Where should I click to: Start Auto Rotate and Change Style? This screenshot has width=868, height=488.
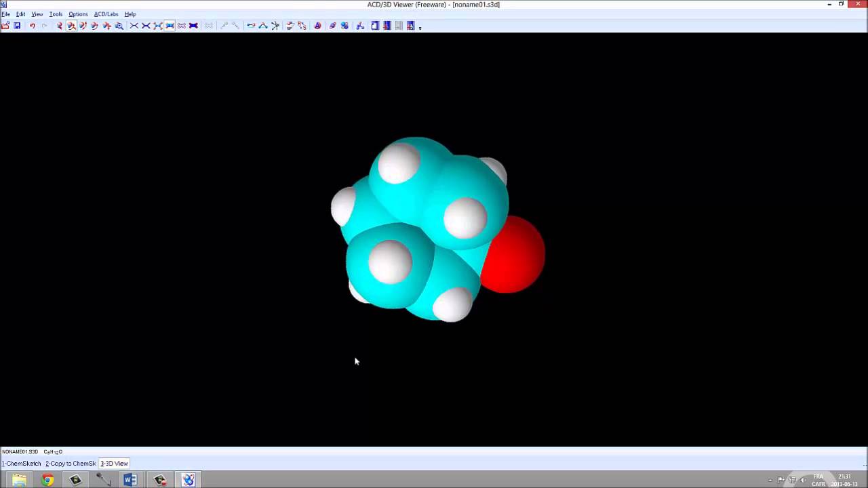click(x=302, y=26)
